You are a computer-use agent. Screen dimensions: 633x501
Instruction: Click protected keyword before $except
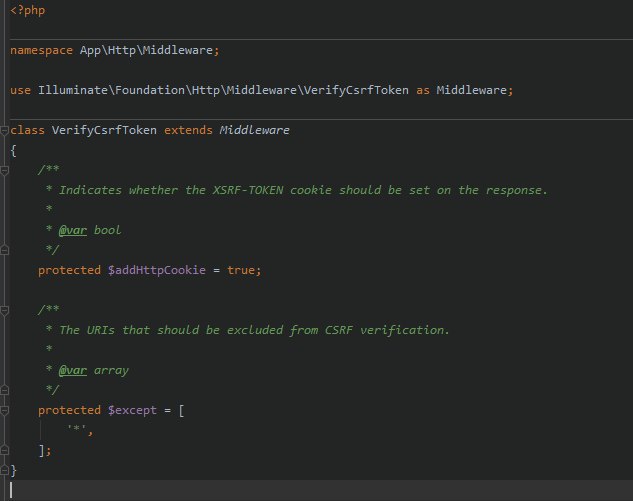tap(69, 410)
